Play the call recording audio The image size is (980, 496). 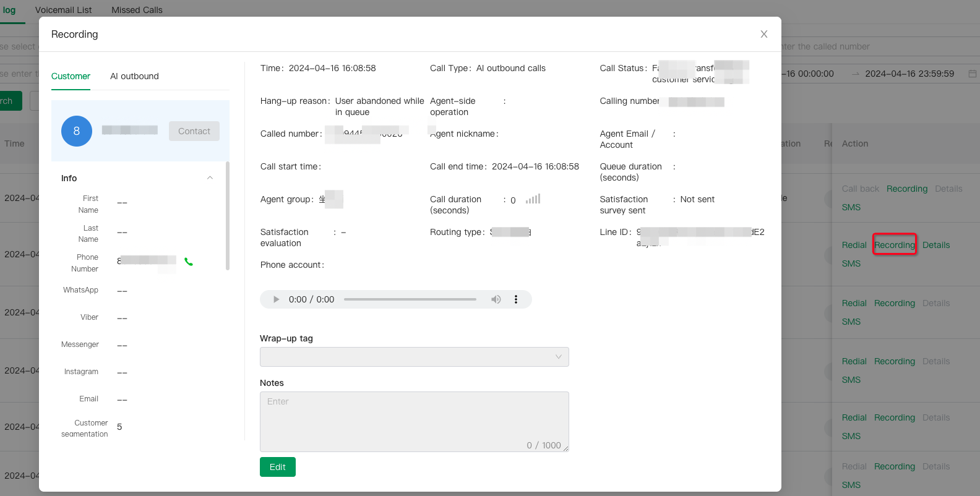pos(276,299)
